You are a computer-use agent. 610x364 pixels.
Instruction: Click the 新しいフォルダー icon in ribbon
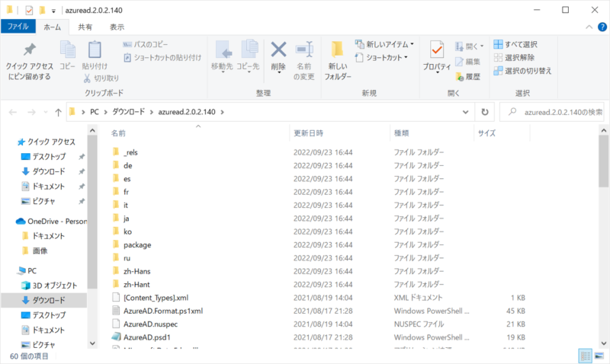(337, 51)
